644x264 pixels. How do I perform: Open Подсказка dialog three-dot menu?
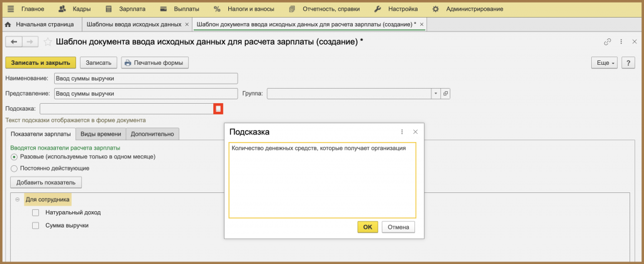pyautogui.click(x=402, y=132)
